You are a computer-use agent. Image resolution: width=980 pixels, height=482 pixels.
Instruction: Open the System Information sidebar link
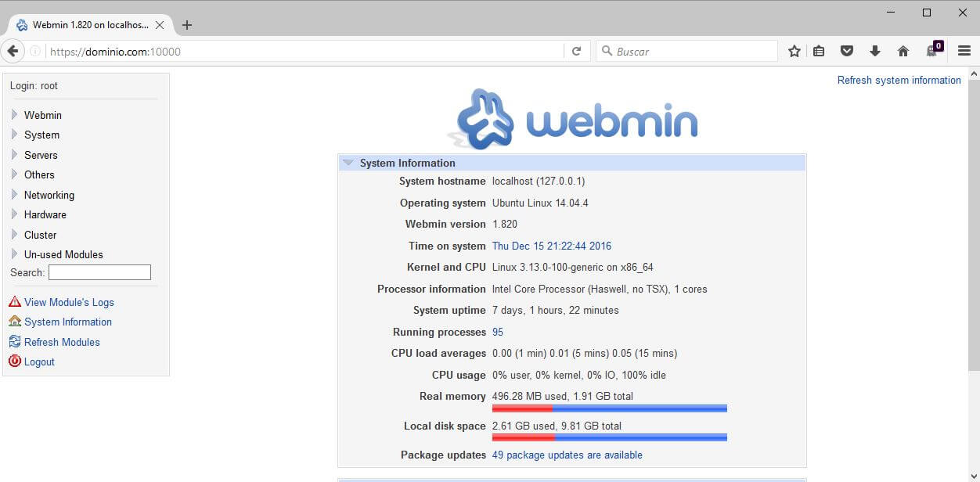pyautogui.click(x=68, y=322)
